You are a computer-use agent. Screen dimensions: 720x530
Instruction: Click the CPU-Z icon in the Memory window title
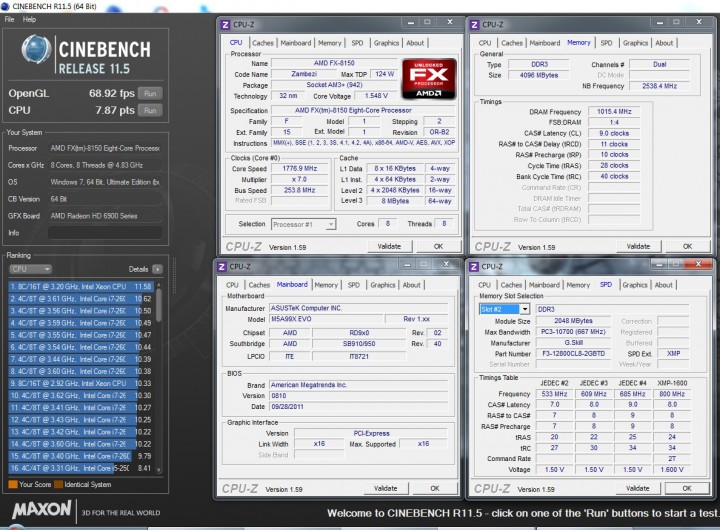(x=474, y=25)
